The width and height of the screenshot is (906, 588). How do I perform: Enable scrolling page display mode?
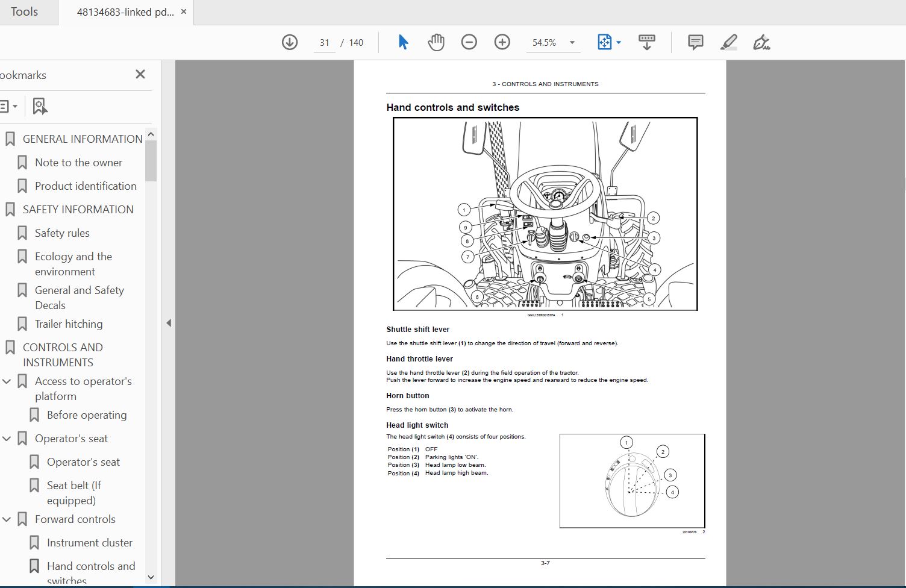(646, 42)
